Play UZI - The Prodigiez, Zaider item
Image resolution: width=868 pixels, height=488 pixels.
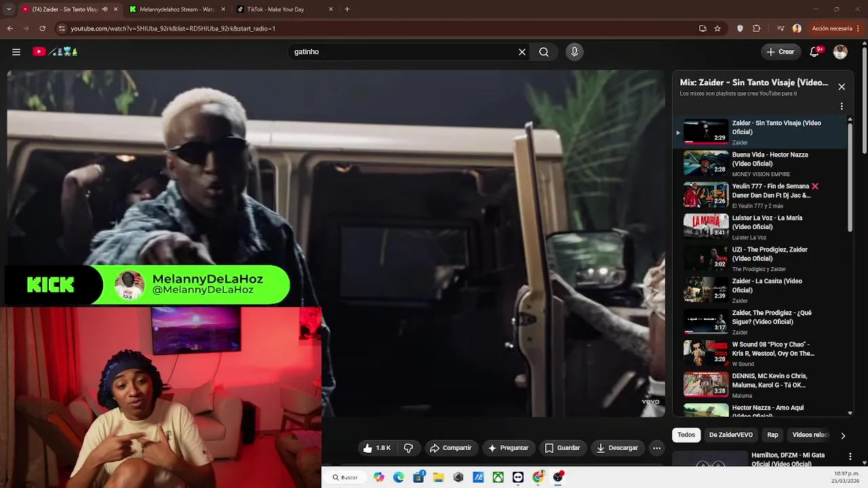point(759,259)
